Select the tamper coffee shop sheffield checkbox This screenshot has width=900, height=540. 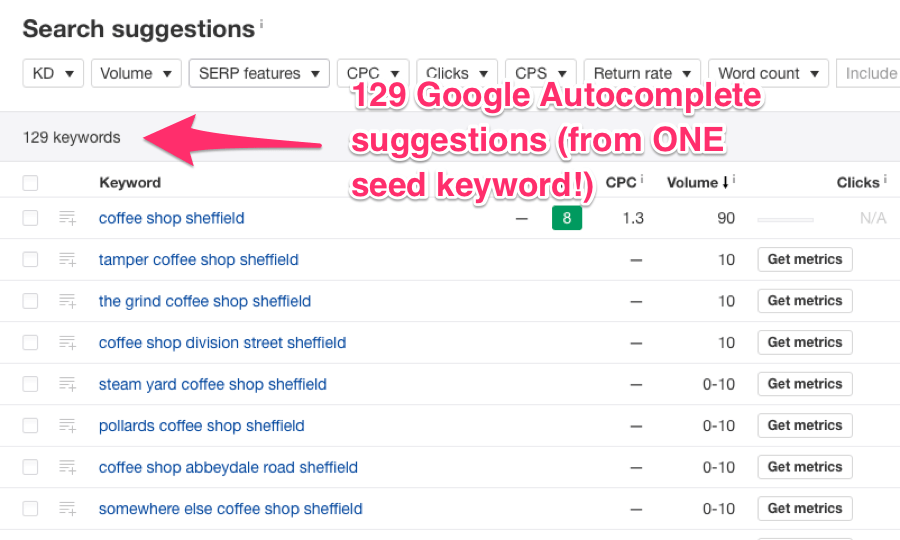[30, 260]
